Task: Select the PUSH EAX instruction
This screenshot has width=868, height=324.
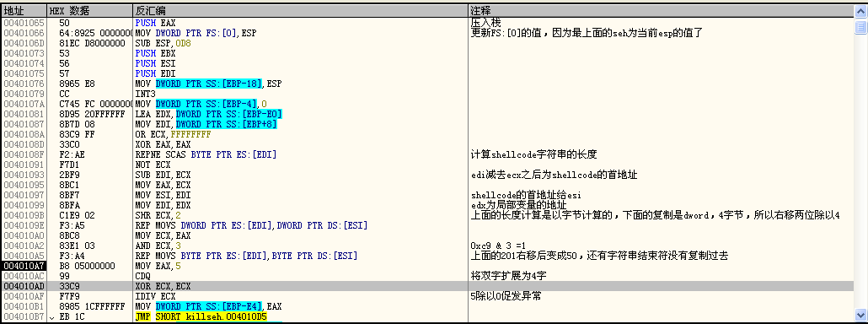Action: click(155, 24)
